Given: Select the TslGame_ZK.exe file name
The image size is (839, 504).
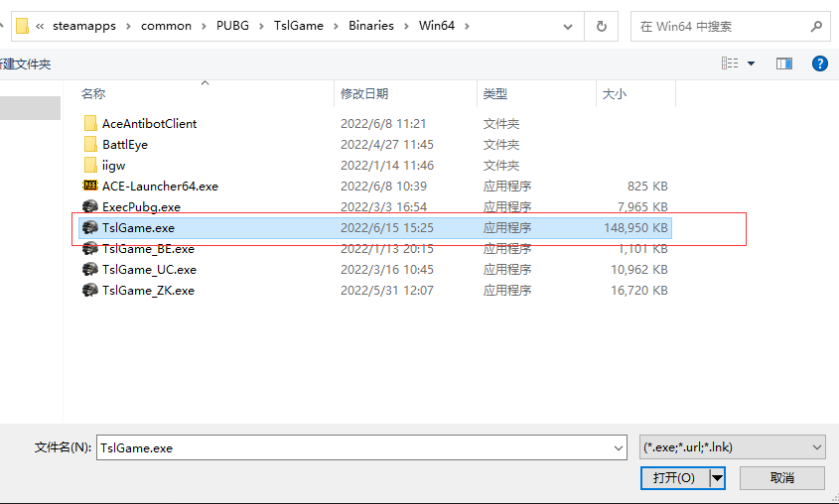Looking at the screenshot, I should pyautogui.click(x=148, y=291).
